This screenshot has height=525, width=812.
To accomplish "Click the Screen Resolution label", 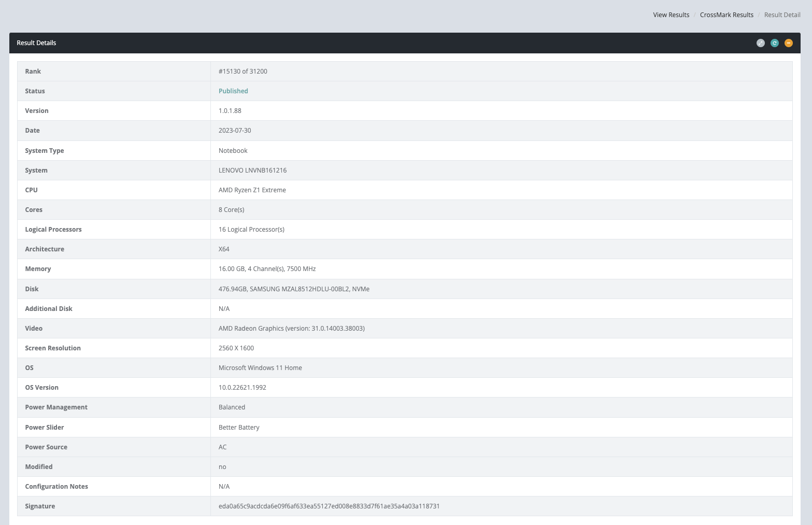I will point(53,348).
